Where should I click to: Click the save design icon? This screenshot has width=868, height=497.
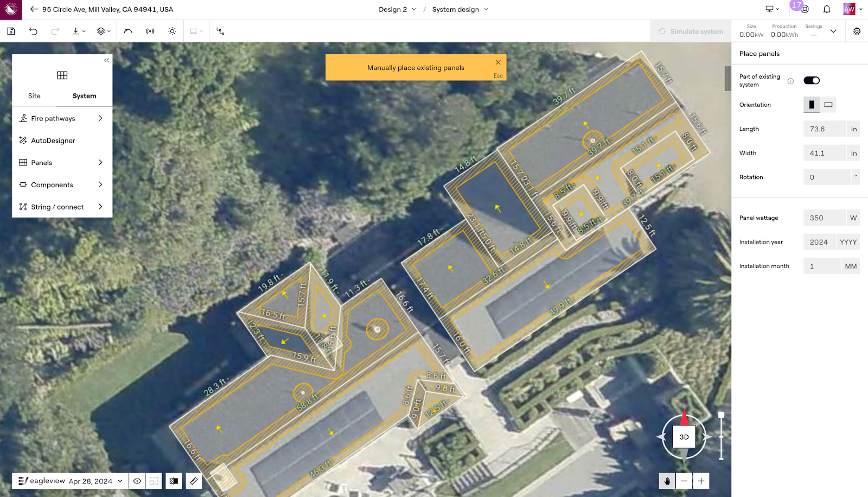(11, 31)
